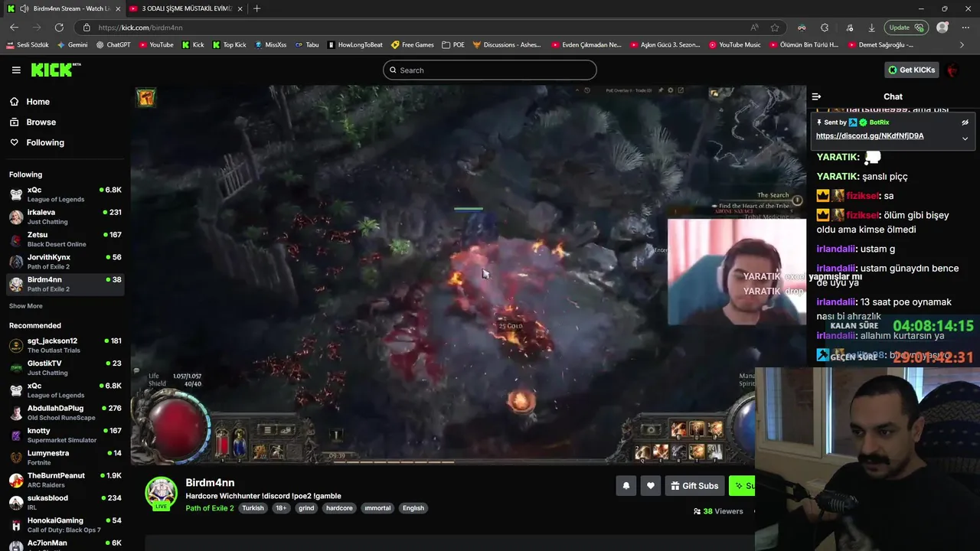
Task: Open the profile avatar menu on Kick
Action: tap(952, 70)
